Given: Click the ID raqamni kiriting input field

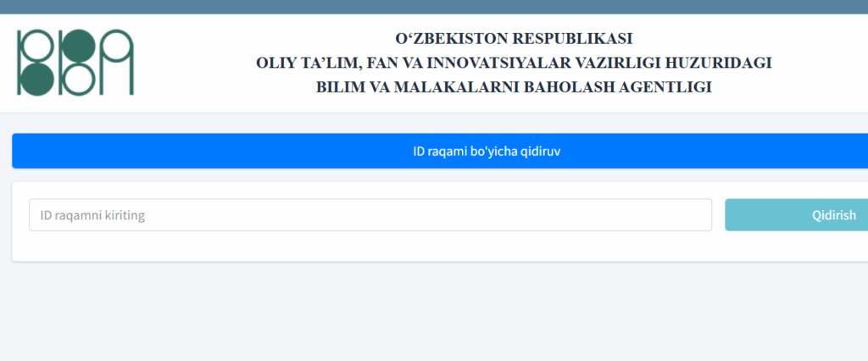Looking at the screenshot, I should point(370,215).
